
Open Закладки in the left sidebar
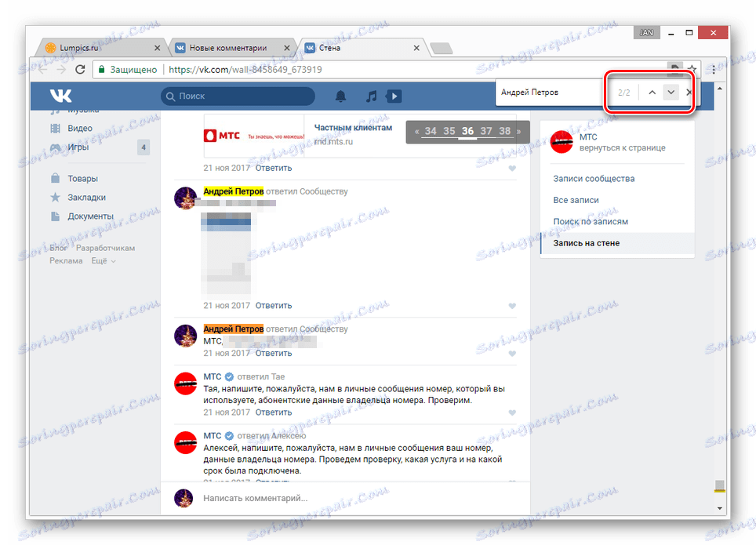pos(86,198)
